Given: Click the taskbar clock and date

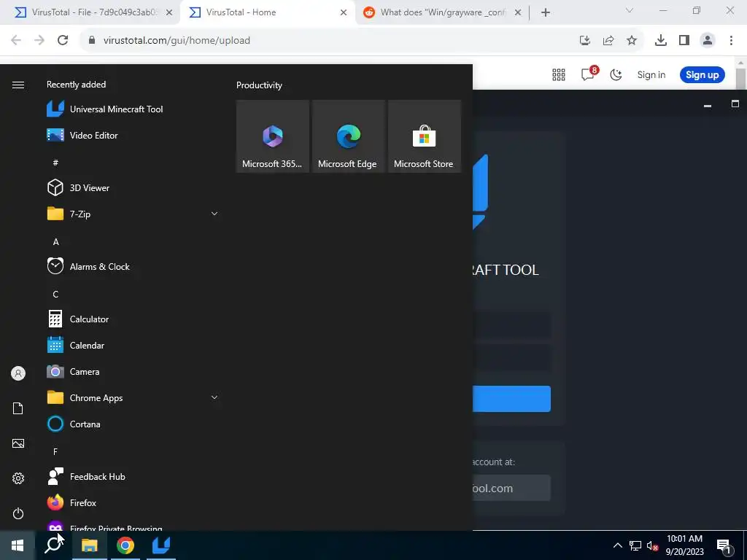Looking at the screenshot, I should pos(684,545).
